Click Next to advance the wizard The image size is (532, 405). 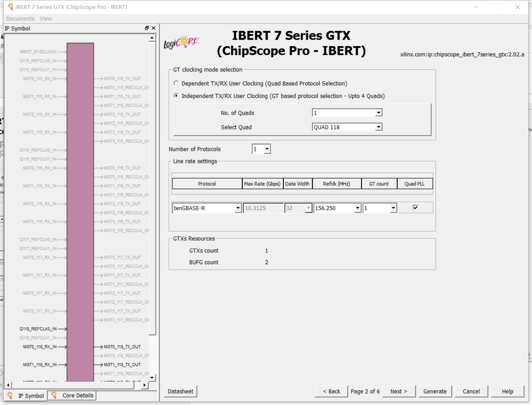point(399,391)
